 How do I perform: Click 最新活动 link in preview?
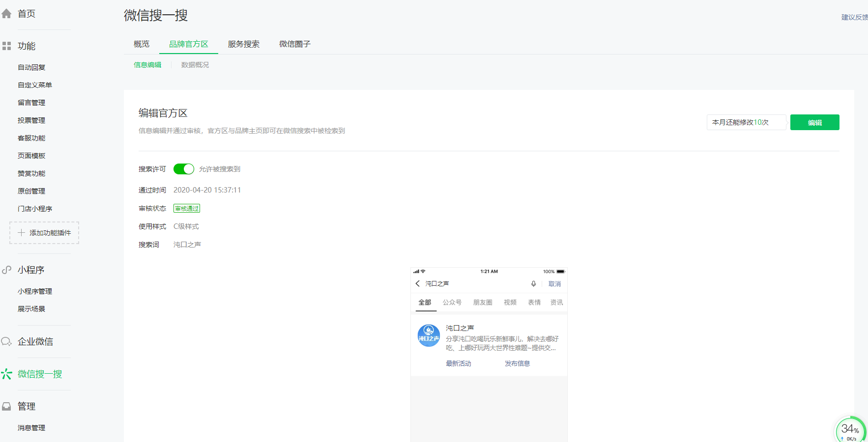[459, 363]
